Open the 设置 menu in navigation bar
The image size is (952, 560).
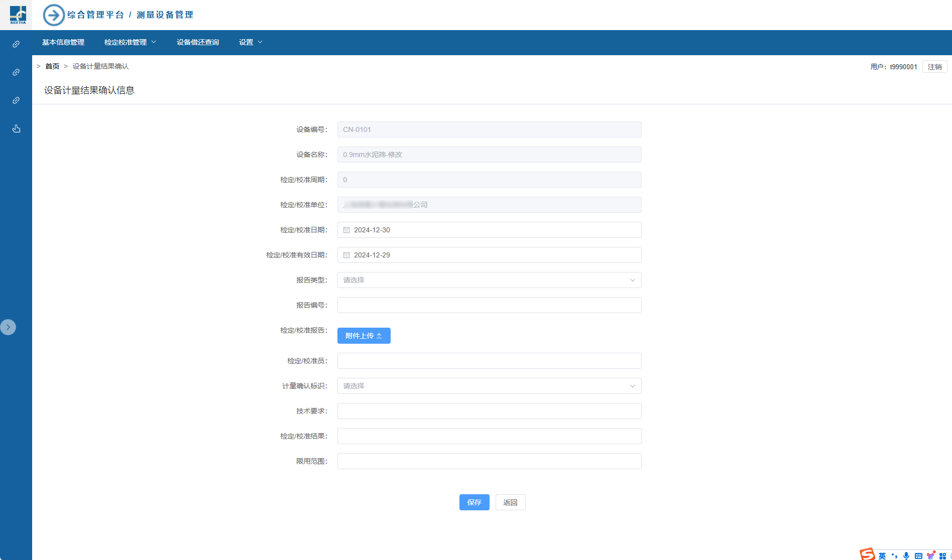coord(251,42)
